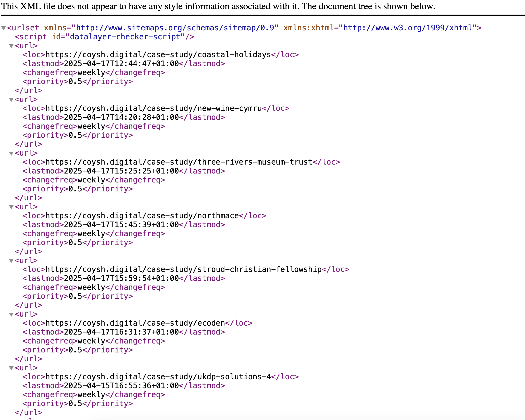This screenshot has width=525, height=420.
Task: Click lastmod 2025-04-17T15:45:39+01:00
Action: pos(121,225)
